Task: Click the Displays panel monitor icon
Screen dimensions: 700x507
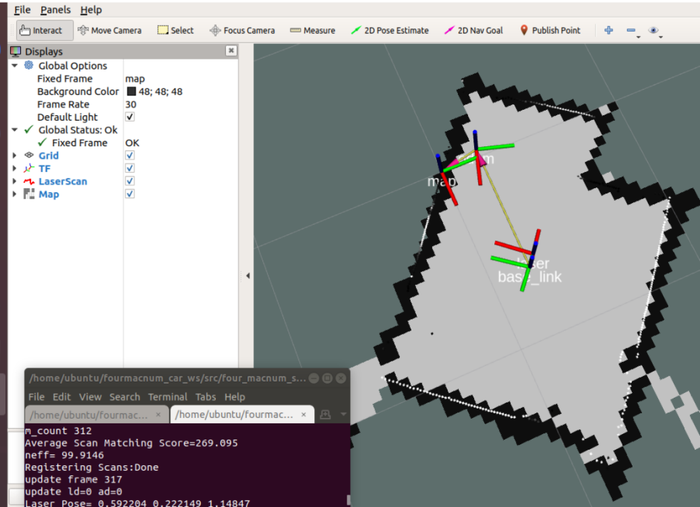Action: 16,51
